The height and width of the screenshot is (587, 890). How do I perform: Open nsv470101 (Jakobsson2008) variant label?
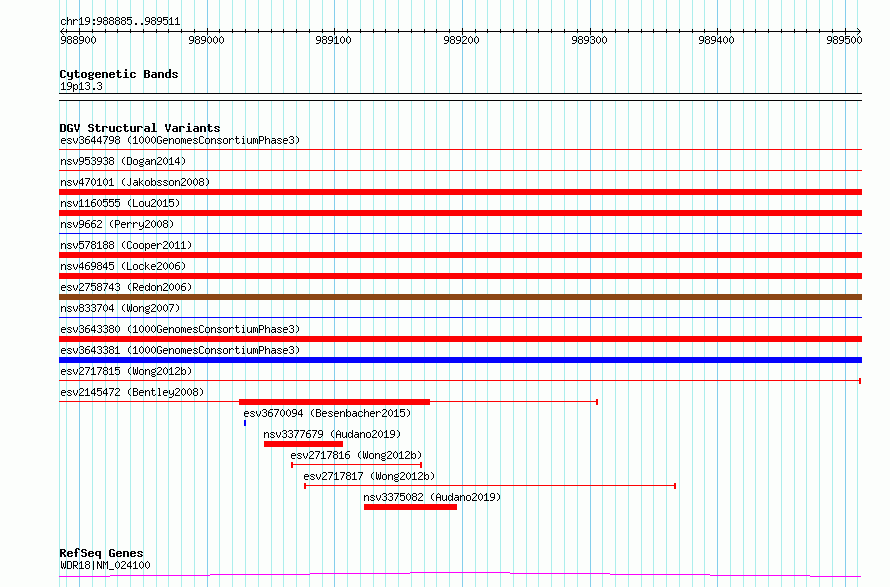pos(135,182)
